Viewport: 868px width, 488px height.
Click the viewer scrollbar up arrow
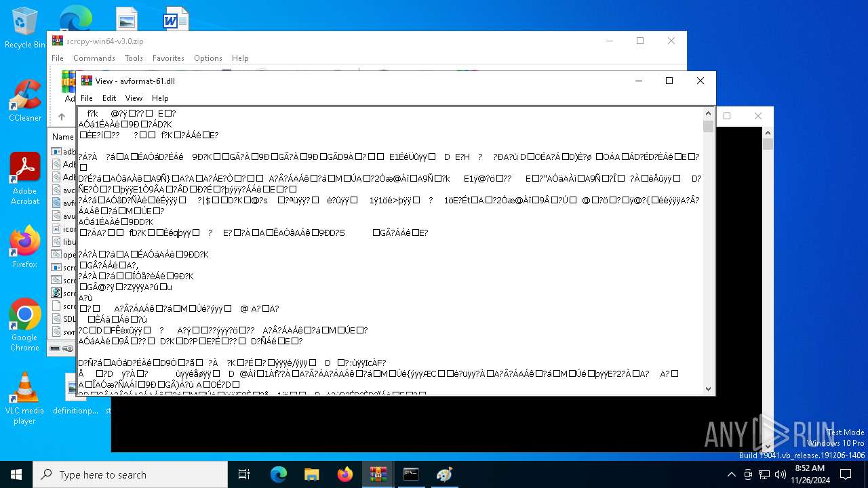pos(709,114)
